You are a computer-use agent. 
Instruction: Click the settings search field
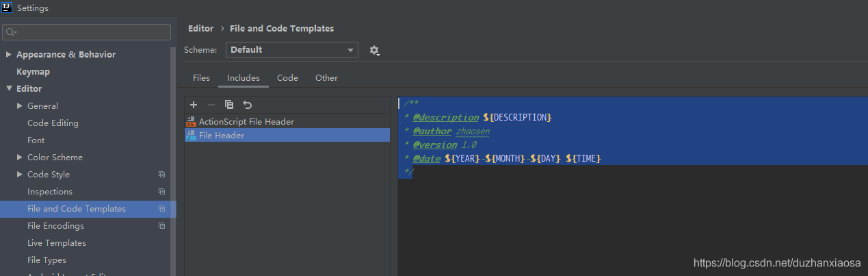tap(86, 32)
